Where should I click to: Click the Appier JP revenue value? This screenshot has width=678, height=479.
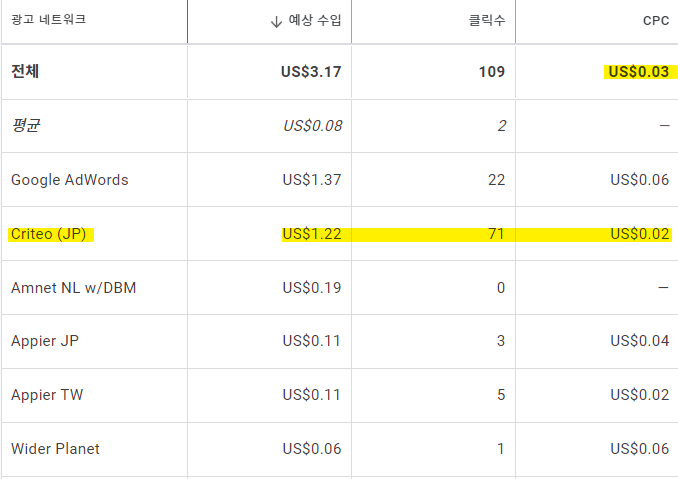coord(312,341)
